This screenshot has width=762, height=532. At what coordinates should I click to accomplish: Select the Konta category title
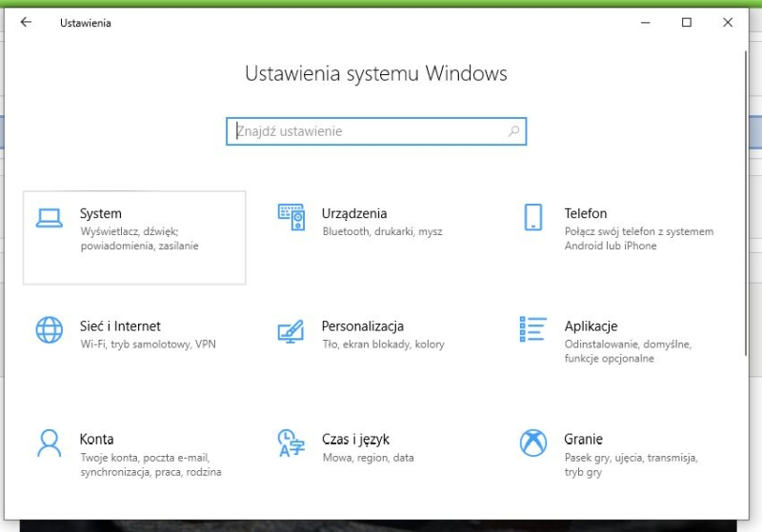point(97,440)
